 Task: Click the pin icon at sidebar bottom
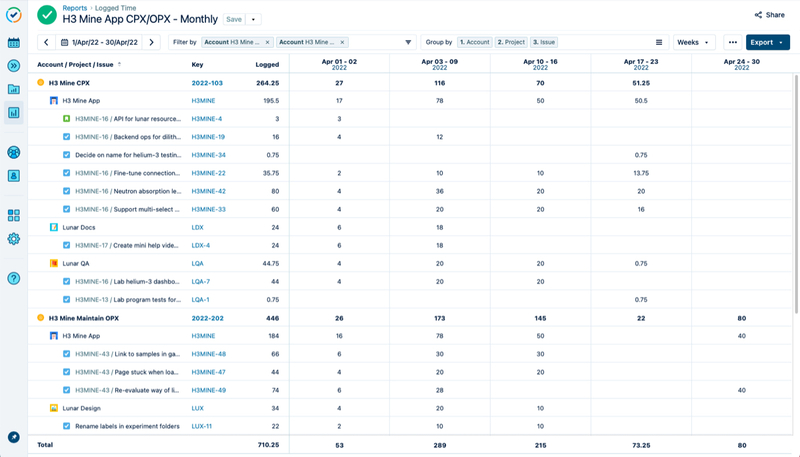[x=14, y=437]
